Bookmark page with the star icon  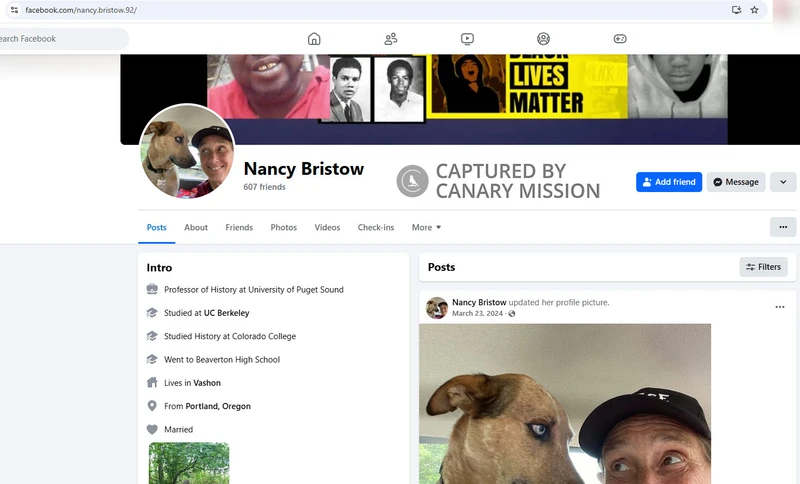click(754, 10)
